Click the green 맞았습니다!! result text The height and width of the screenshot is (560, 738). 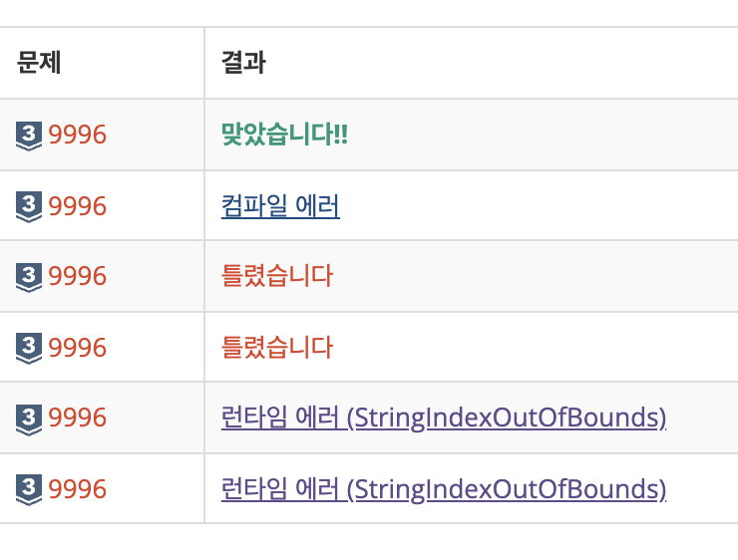point(285,134)
